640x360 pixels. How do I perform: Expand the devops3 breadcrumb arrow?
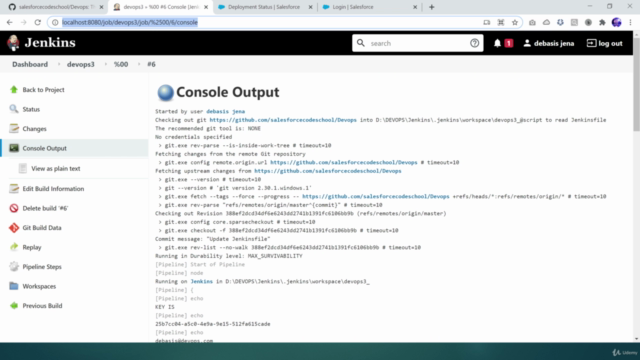point(105,64)
